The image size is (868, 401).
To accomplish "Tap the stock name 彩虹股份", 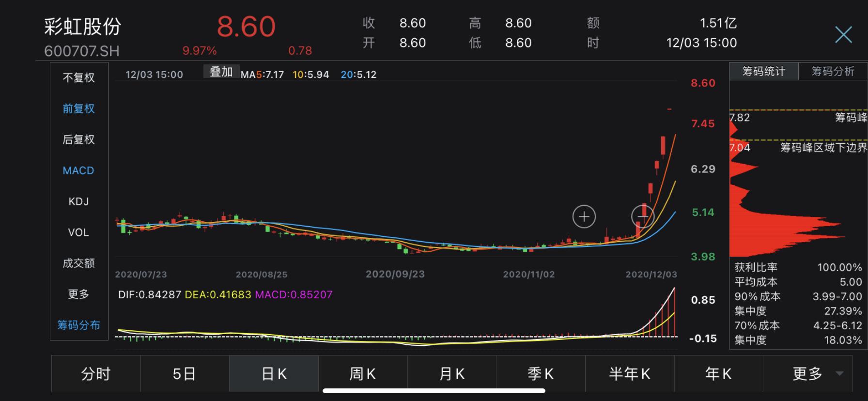I will tap(82, 26).
